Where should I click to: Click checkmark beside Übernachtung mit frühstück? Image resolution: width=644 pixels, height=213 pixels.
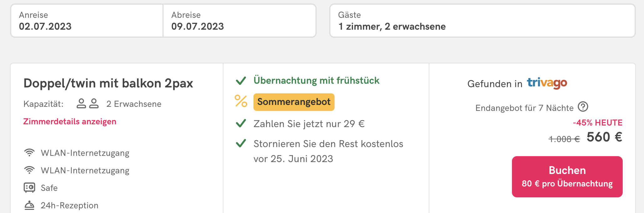241,81
